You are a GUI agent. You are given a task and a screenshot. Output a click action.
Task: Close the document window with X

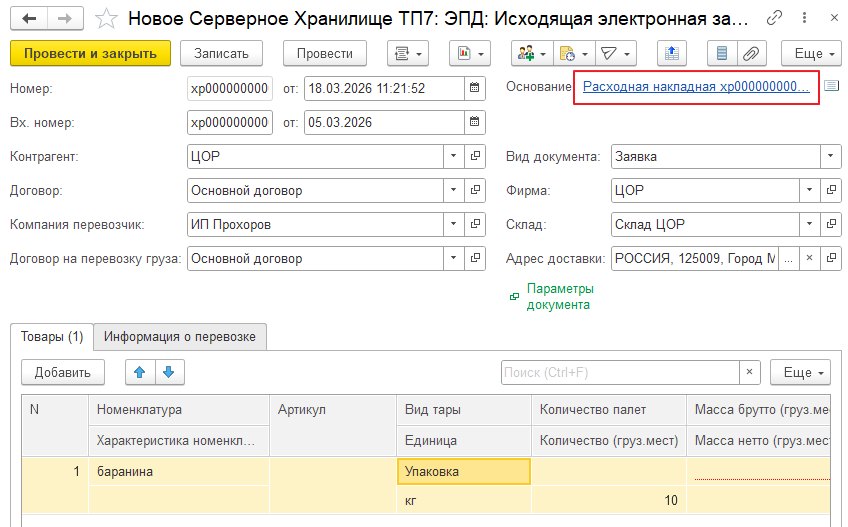834,18
